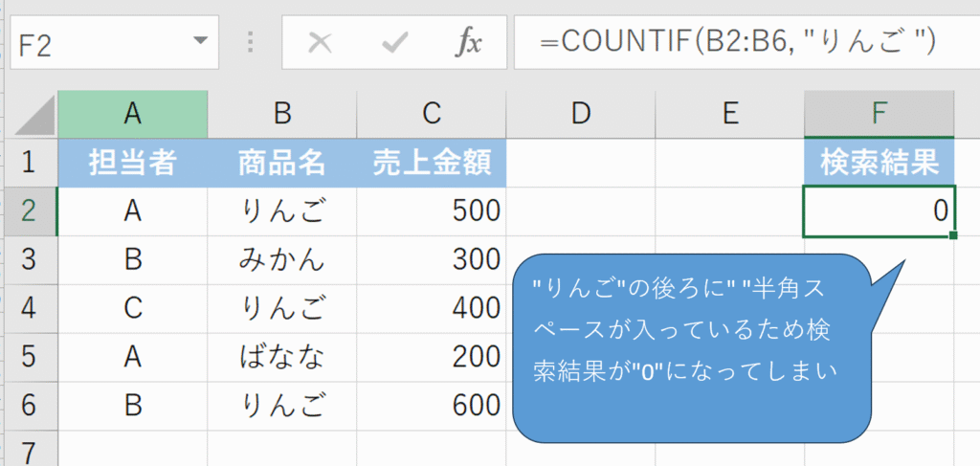Select cell F2 with result 0
980x466 pixels.
[x=879, y=211]
